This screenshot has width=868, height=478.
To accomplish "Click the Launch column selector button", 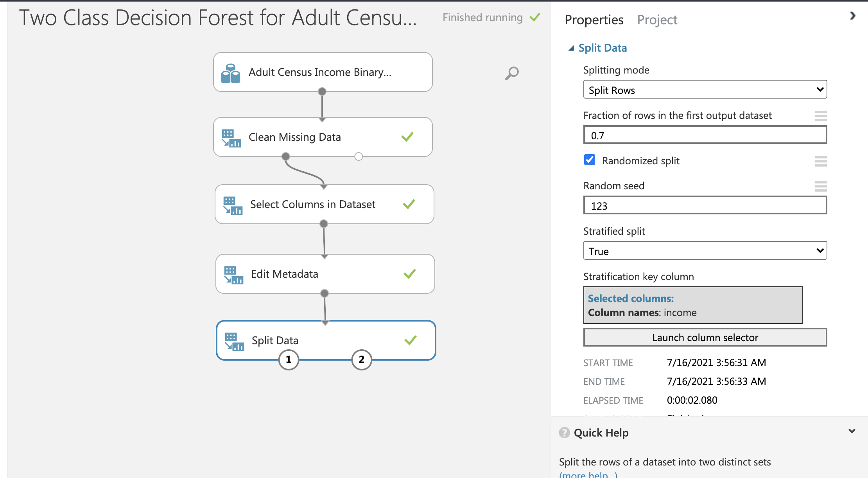I will pos(704,337).
